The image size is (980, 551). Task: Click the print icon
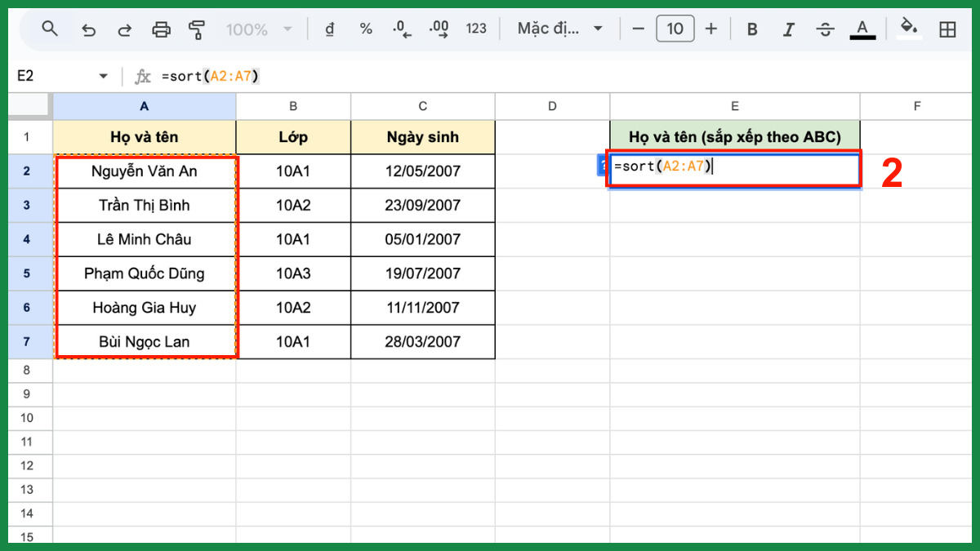[162, 29]
